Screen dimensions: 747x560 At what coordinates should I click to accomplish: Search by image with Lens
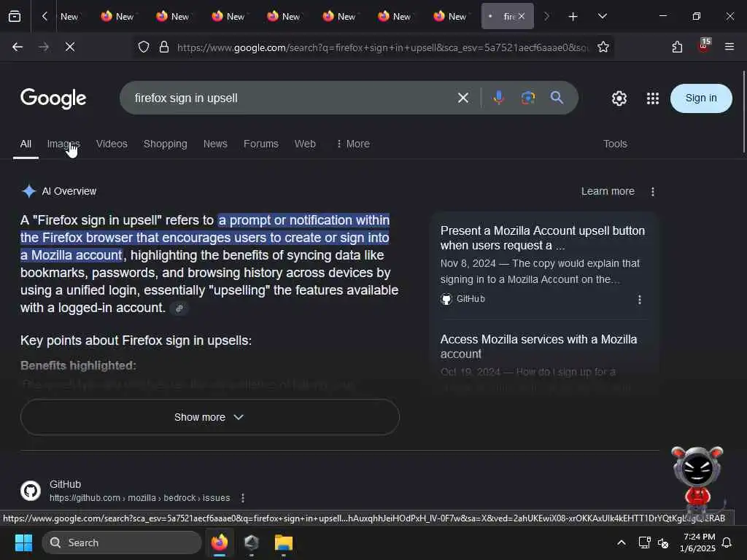[528, 98]
